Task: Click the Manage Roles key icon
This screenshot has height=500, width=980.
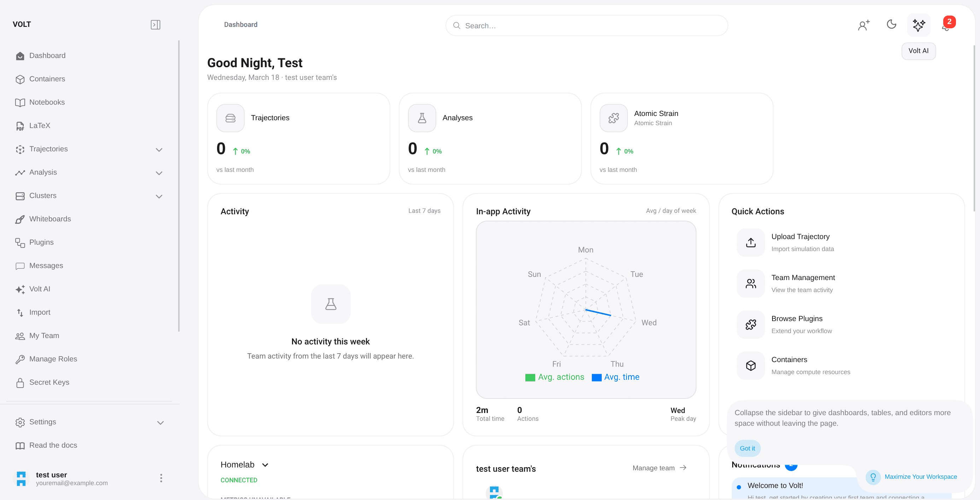Action: 20,359
